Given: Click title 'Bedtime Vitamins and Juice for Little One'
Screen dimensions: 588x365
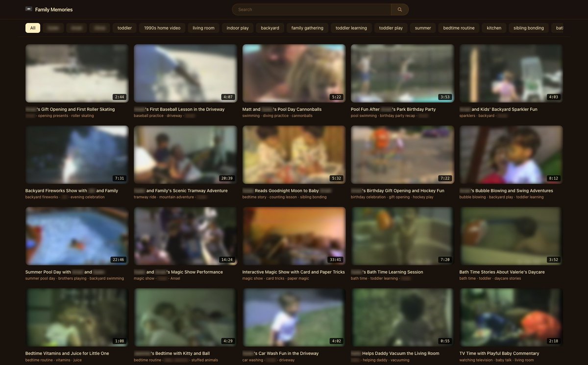Looking at the screenshot, I should click(x=67, y=353).
